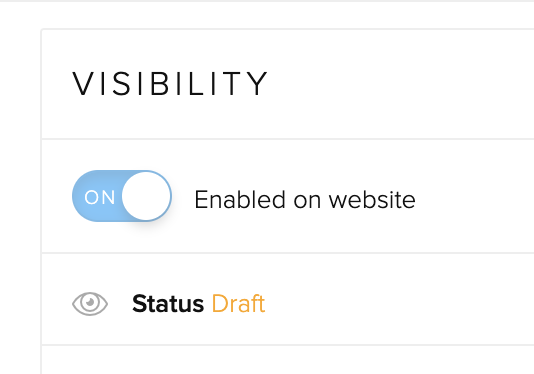The image size is (534, 374).
Task: Click the divider line above Status row
Action: point(287,253)
